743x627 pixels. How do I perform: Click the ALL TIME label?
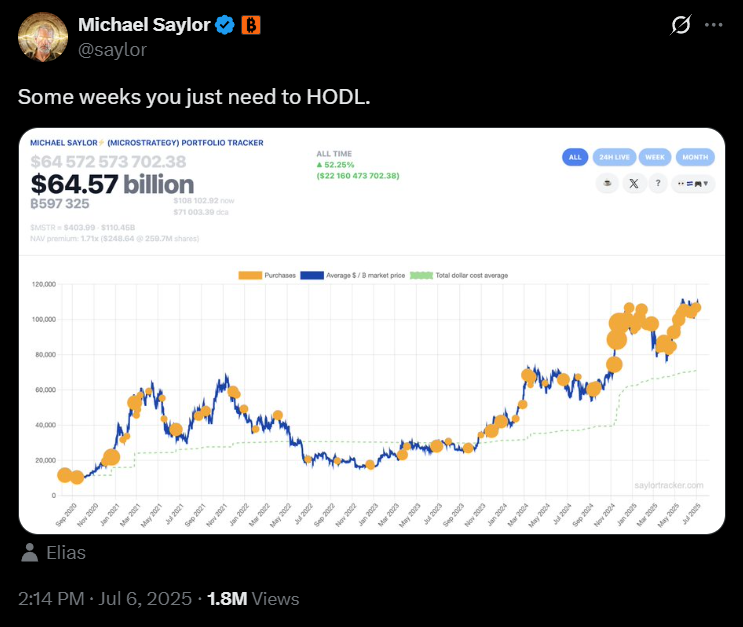click(x=334, y=154)
